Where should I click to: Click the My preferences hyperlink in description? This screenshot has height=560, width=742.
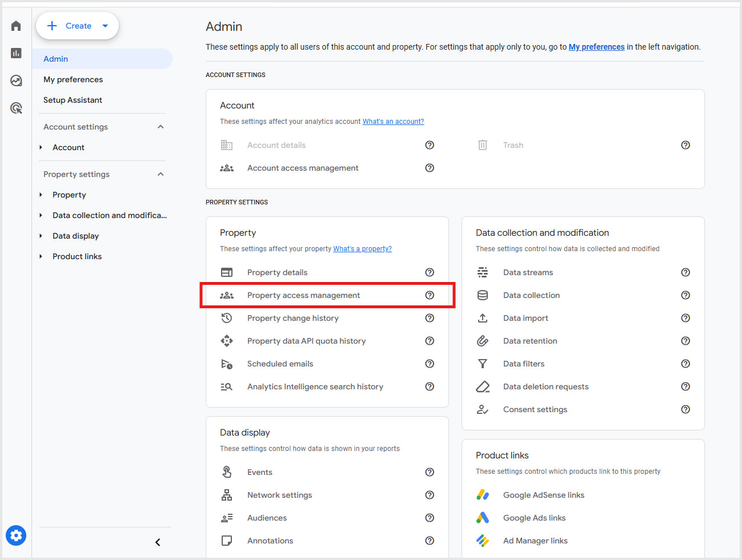coord(596,47)
